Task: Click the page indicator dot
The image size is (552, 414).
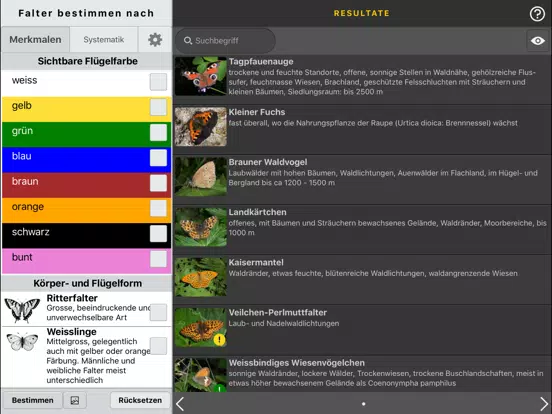Action: click(363, 404)
